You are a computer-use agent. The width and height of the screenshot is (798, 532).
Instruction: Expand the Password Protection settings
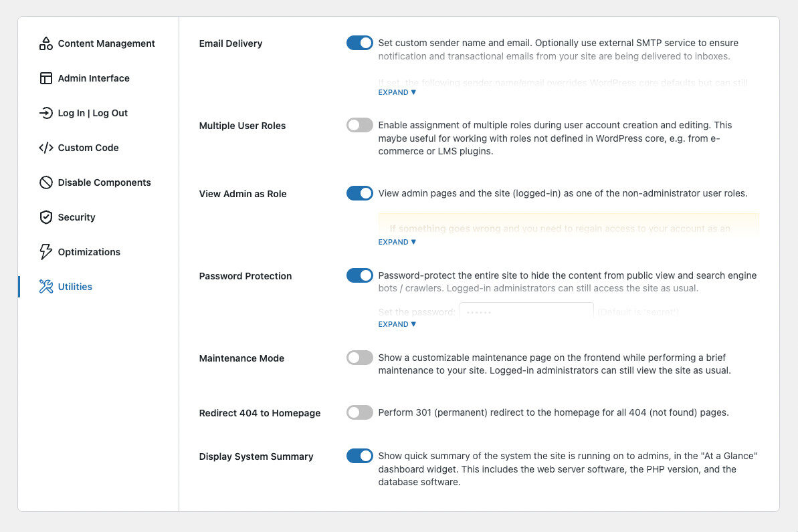tap(397, 323)
